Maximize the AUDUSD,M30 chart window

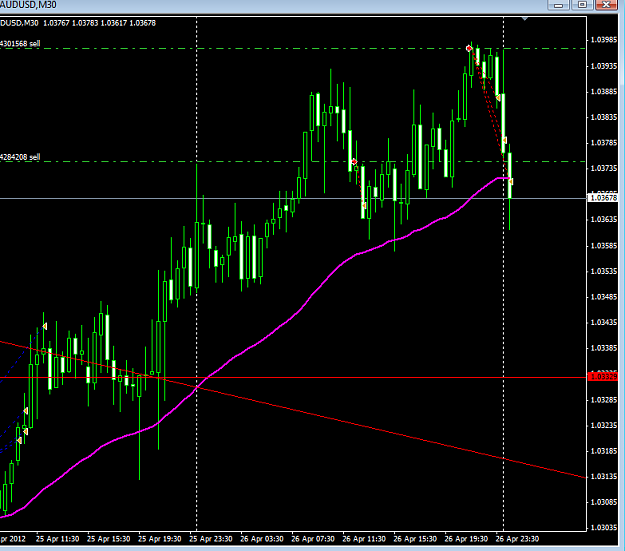[582, 5]
